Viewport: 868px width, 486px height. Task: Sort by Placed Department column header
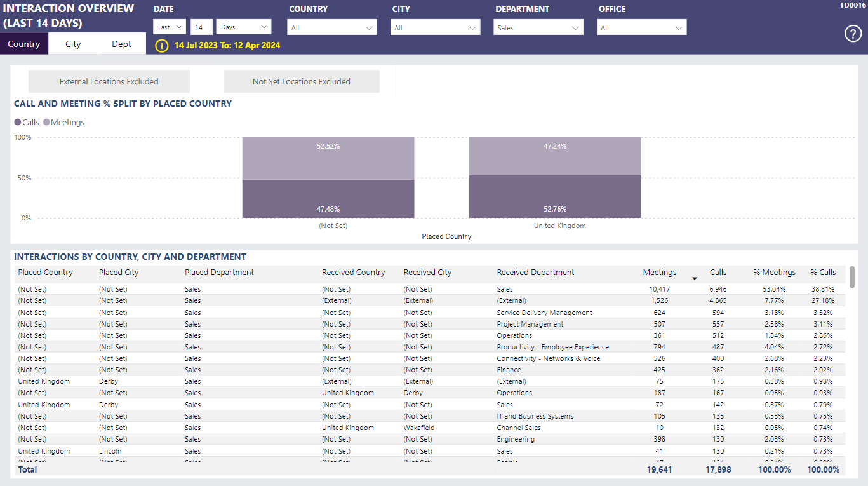tap(219, 272)
